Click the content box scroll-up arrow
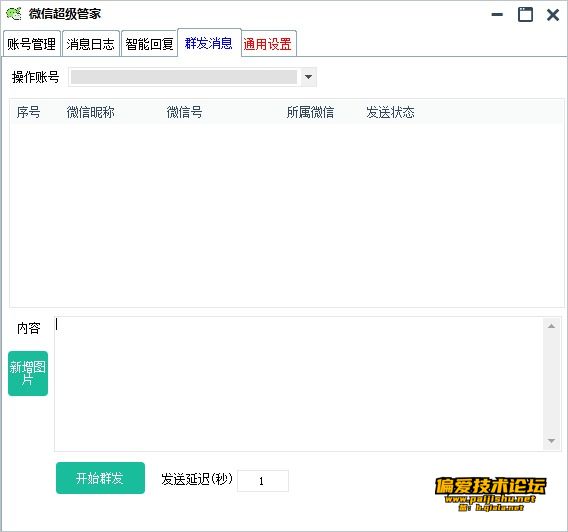This screenshot has height=532, width=568. (x=551, y=326)
